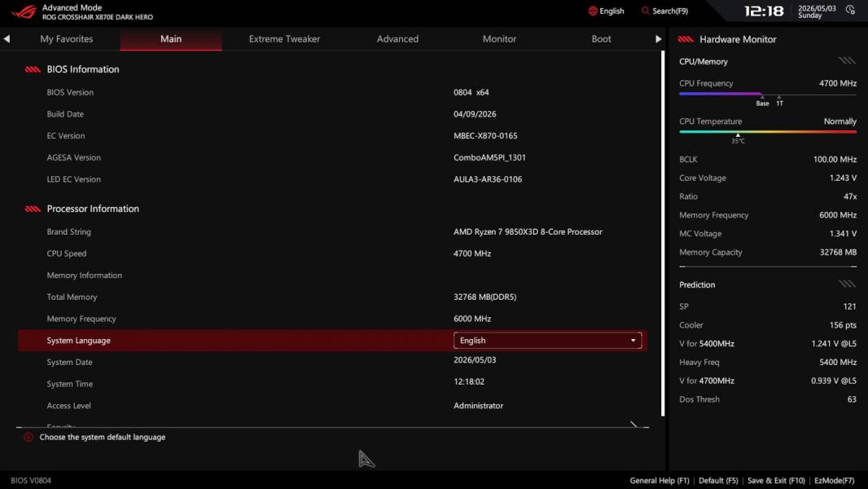Click the ROG logo icon
The image size is (868, 489).
(24, 11)
